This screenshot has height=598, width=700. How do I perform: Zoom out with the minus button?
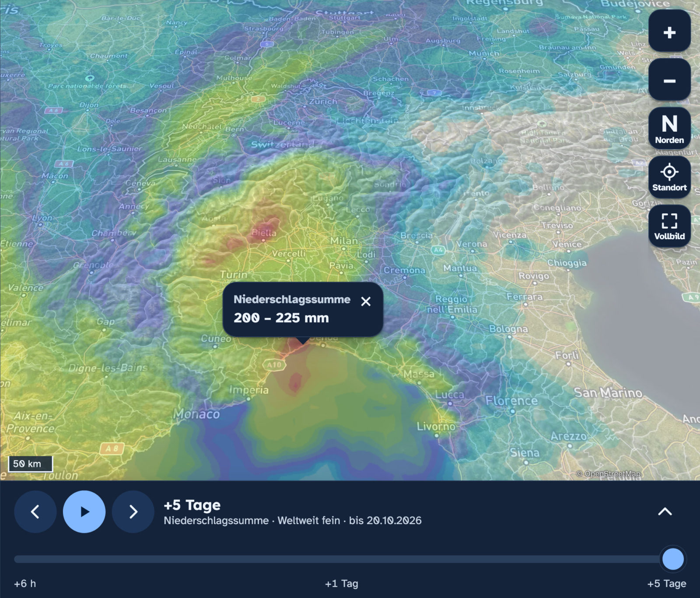(669, 80)
